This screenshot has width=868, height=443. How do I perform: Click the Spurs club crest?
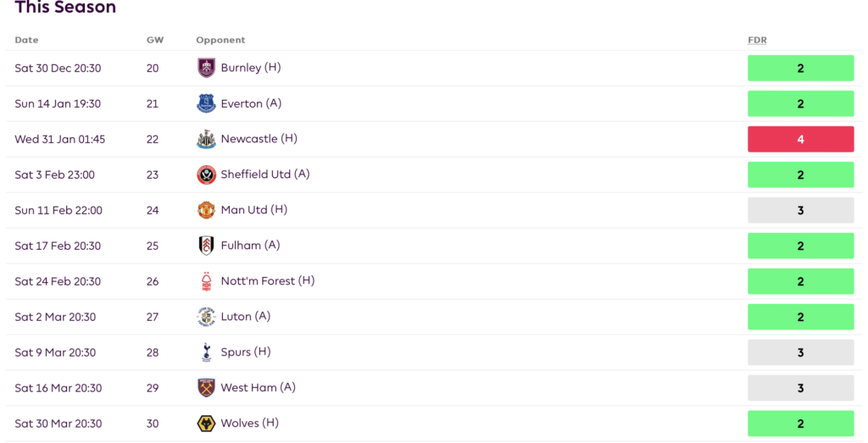pyautogui.click(x=207, y=352)
